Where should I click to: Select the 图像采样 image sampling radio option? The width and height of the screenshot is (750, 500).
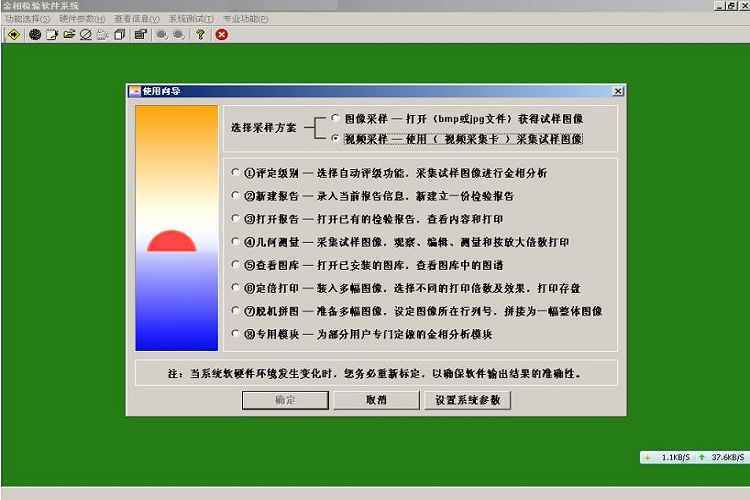[x=335, y=117]
